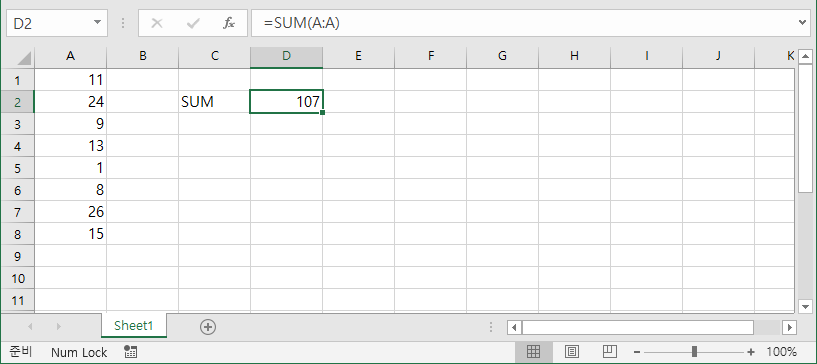817x364 pixels.
Task: Select cell A7 containing 26
Action: (x=70, y=211)
